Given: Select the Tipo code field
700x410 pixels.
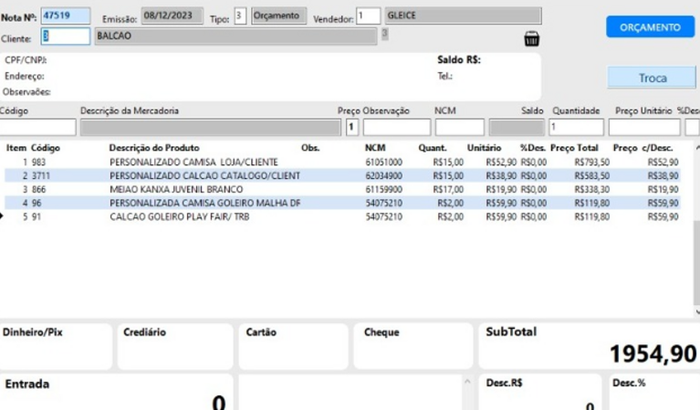Looking at the screenshot, I should click(239, 16).
